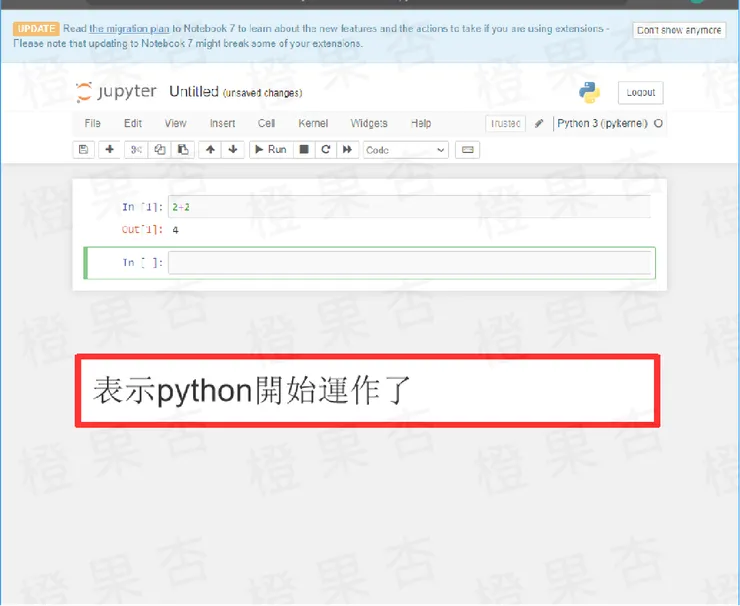Screen dimensions: 740x606
Task: Open the View menu
Action: (176, 123)
